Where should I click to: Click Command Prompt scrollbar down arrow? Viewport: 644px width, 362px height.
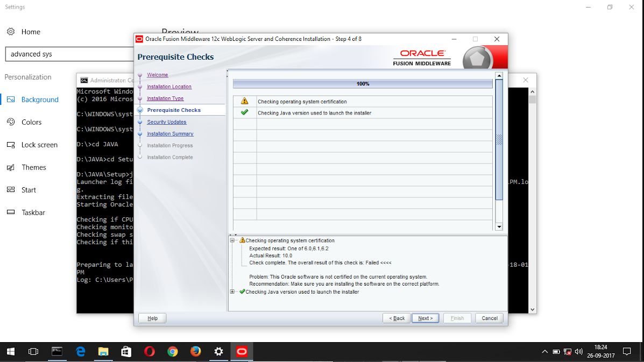coord(532,309)
